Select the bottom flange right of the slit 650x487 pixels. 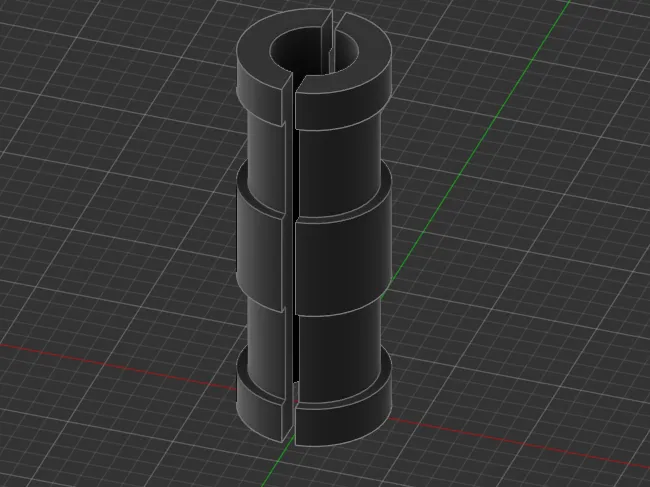(342, 421)
